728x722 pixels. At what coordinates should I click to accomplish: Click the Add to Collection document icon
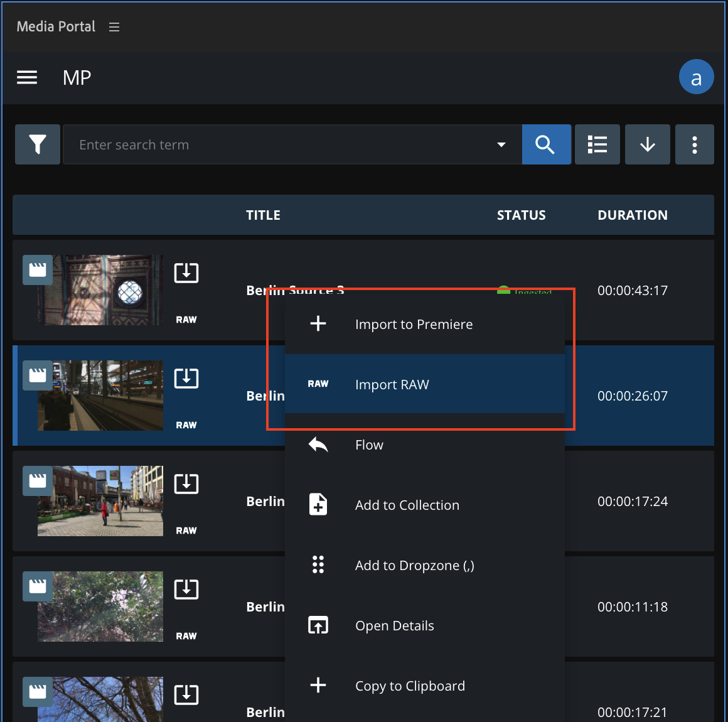(x=318, y=504)
